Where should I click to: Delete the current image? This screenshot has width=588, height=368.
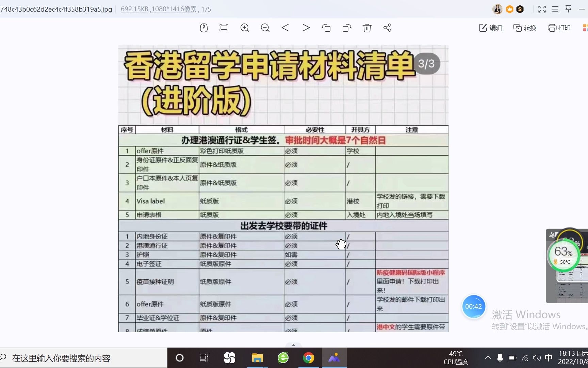pyautogui.click(x=367, y=28)
